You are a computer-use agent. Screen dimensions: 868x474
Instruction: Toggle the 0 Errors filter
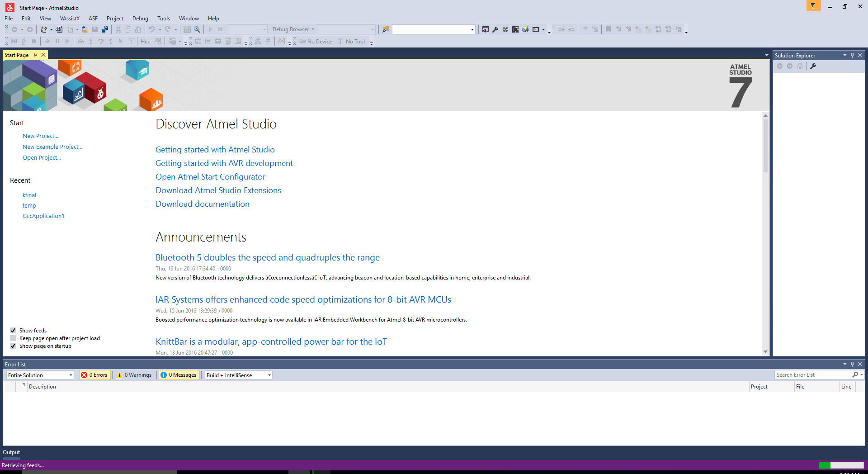pos(94,375)
